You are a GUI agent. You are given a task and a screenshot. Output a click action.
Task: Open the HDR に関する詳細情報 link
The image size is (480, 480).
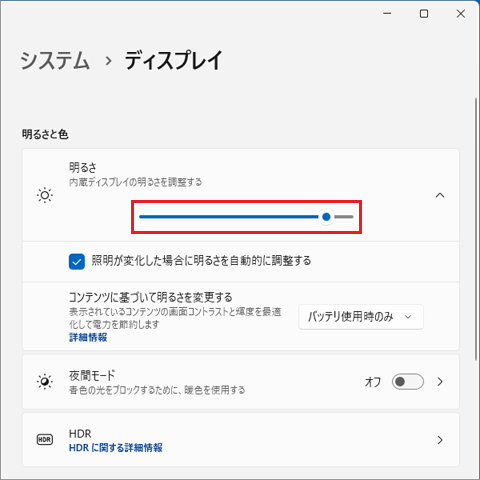coord(116,448)
